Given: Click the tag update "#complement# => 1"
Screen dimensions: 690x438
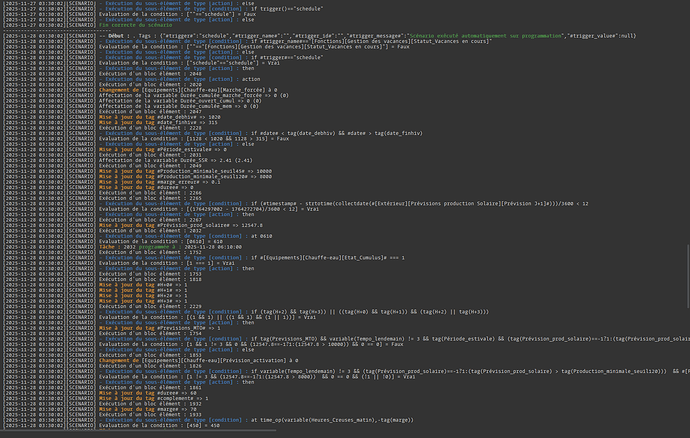Looking at the screenshot, I should [154, 398].
